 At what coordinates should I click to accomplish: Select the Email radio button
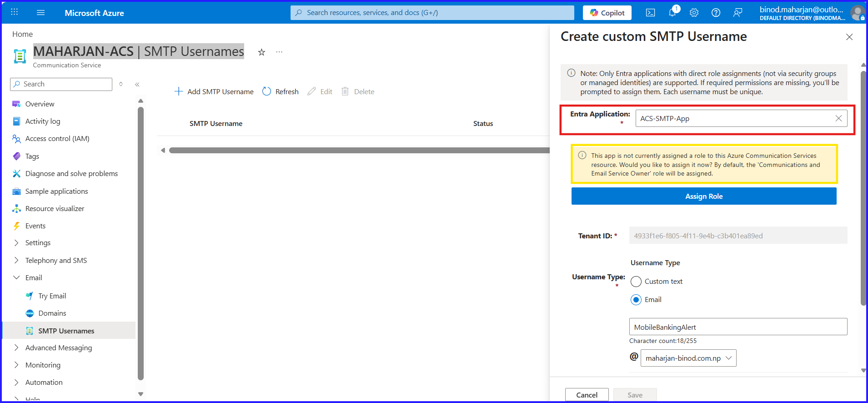[x=636, y=300]
